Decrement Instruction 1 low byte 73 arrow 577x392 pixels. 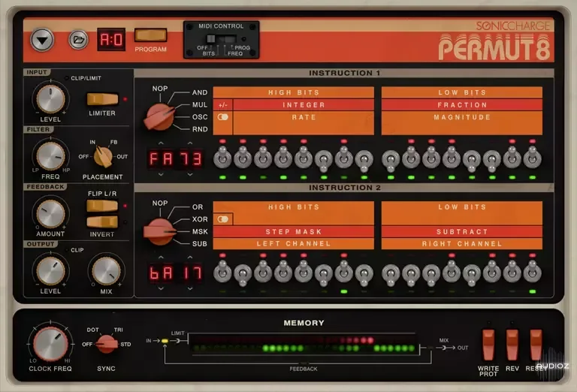click(190, 174)
